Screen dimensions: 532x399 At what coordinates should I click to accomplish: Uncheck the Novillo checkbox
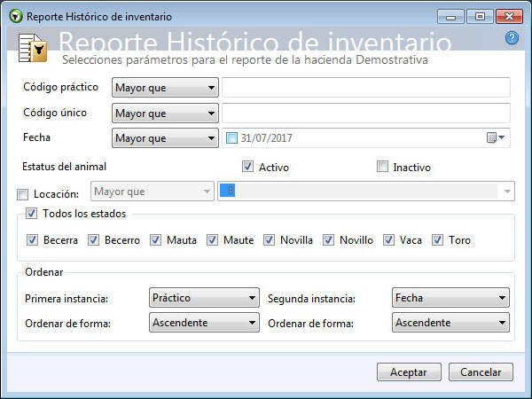tap(328, 240)
